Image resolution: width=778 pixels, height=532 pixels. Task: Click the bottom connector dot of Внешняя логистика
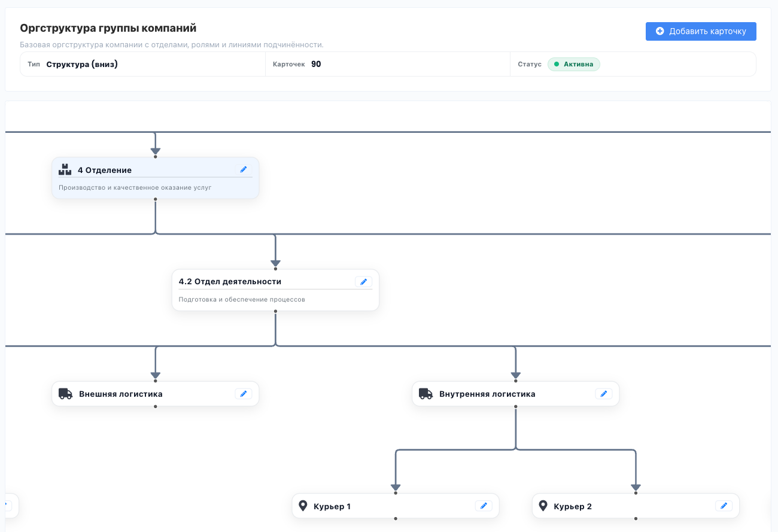click(156, 406)
